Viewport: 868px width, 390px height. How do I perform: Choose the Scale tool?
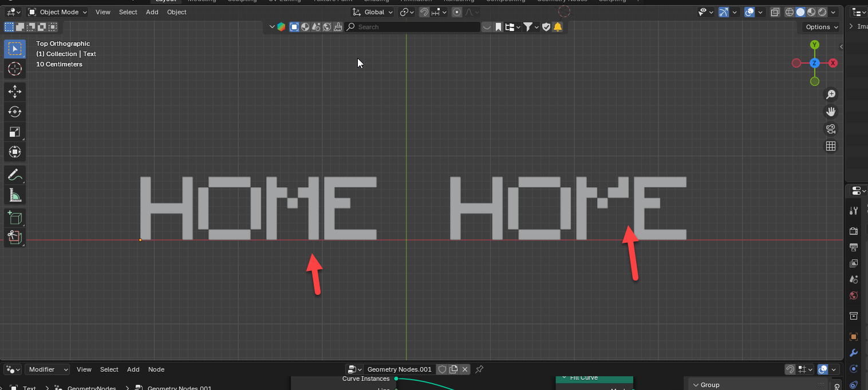[x=15, y=132]
